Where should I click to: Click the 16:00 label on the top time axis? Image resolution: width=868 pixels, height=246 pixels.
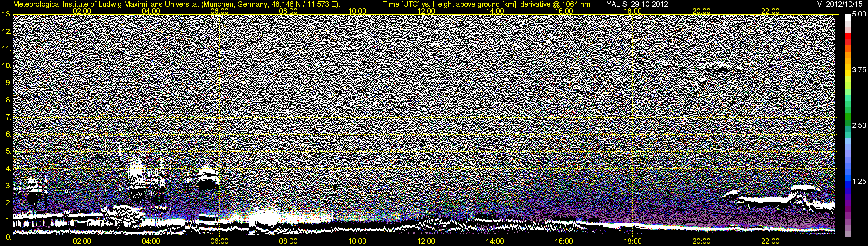[564, 11]
